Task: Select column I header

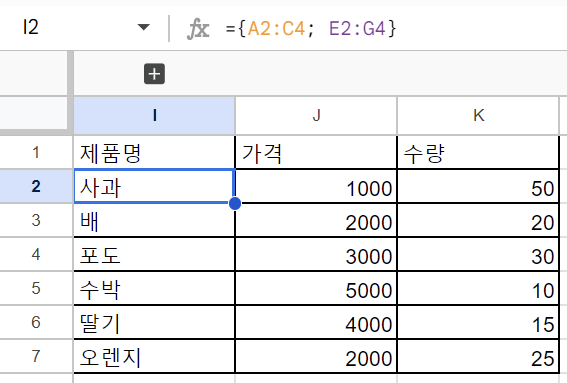Action: [154, 116]
